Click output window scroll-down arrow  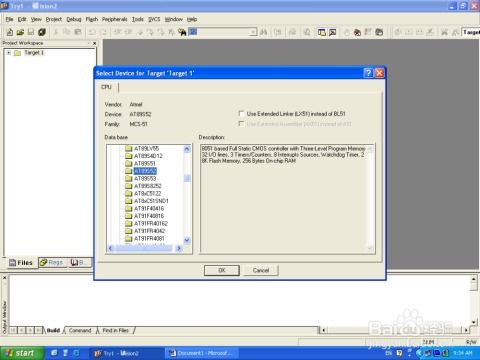[474, 322]
